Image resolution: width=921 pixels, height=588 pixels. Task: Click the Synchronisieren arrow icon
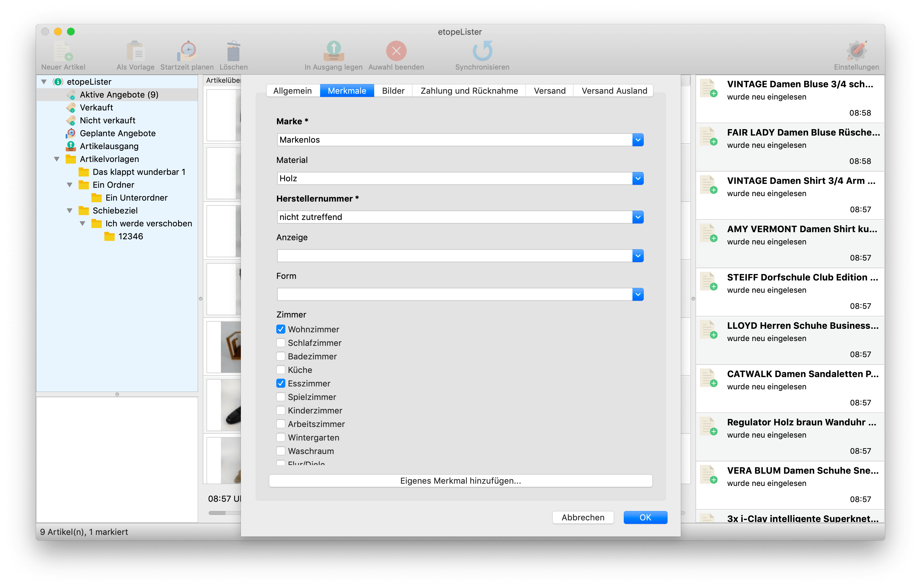(482, 51)
